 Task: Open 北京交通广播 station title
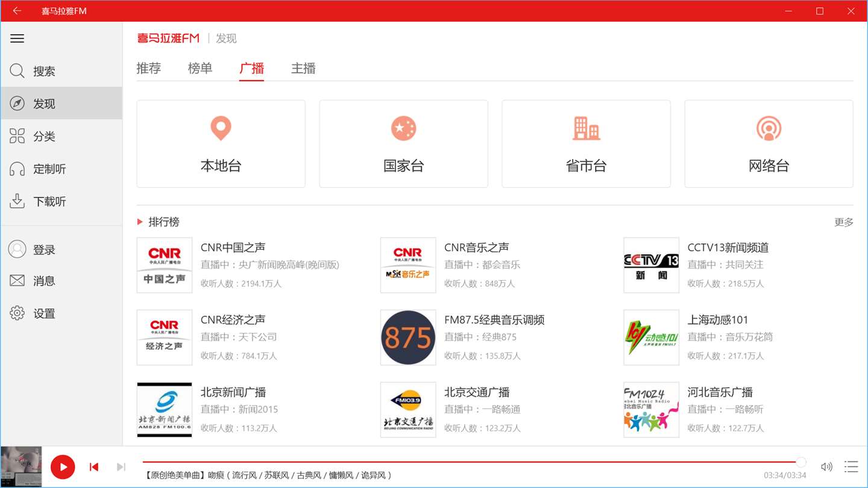click(x=477, y=392)
